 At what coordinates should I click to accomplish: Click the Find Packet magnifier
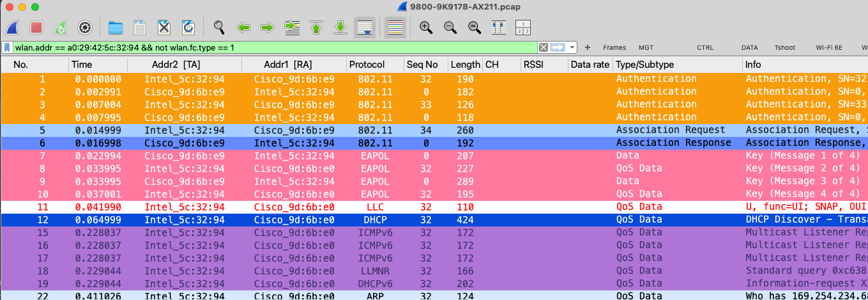[219, 28]
